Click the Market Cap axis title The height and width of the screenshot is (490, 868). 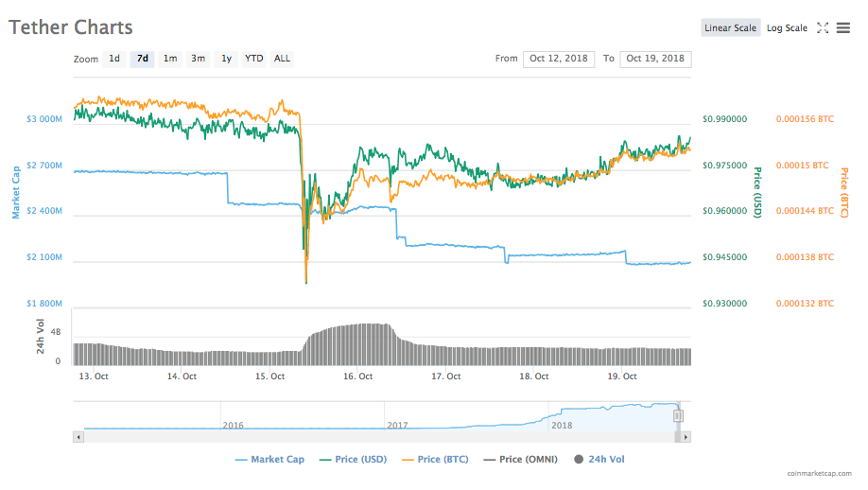click(x=15, y=192)
